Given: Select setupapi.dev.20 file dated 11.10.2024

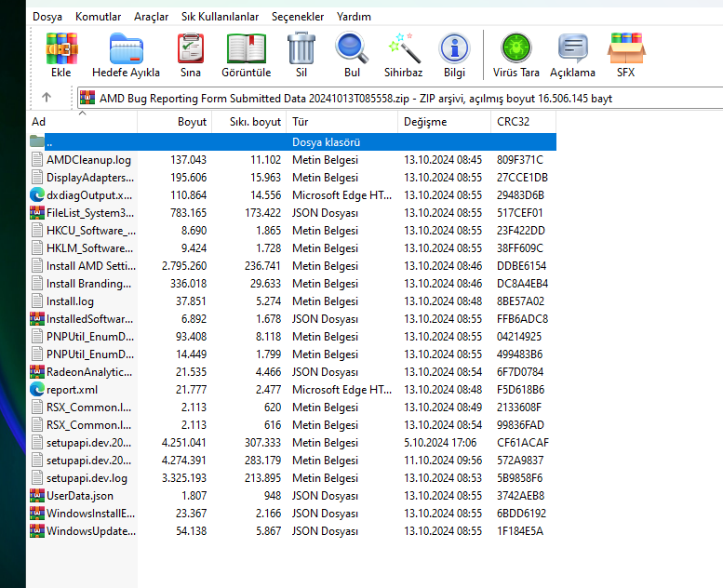Looking at the screenshot, I should pyautogui.click(x=89, y=461).
